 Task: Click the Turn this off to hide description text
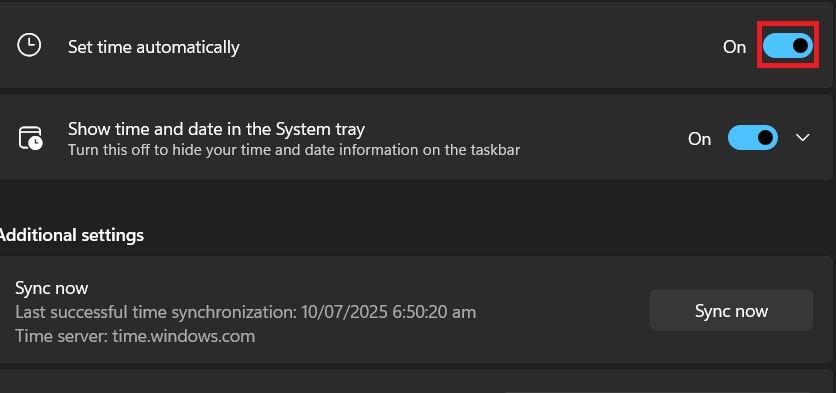294,150
